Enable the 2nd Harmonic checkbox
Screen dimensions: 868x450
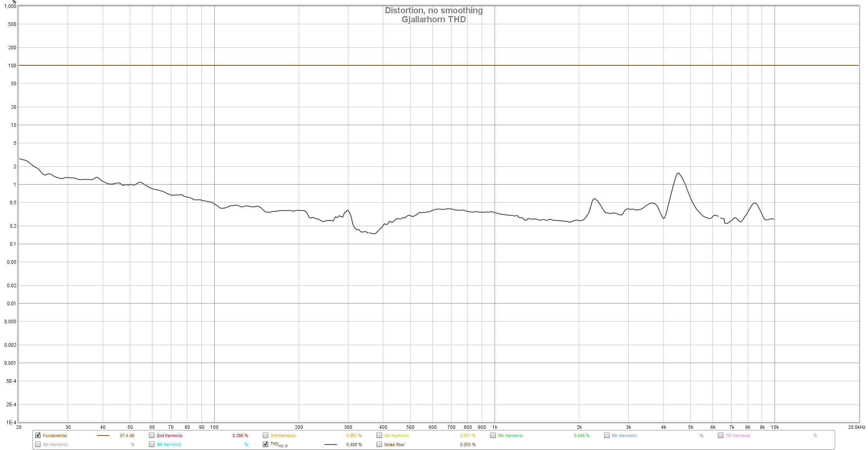click(x=152, y=435)
